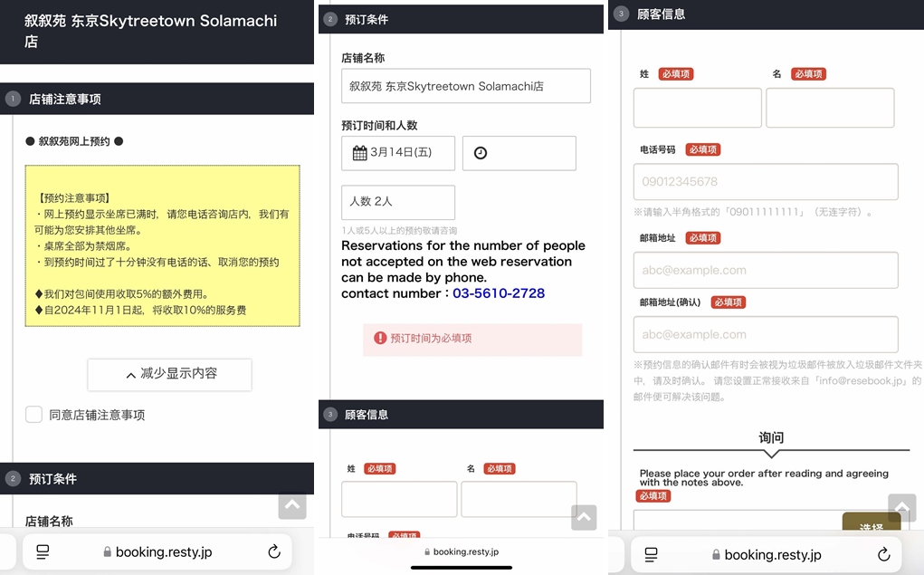
Task: Call phone number 03-5610-2728 link
Action: pyautogui.click(x=499, y=293)
